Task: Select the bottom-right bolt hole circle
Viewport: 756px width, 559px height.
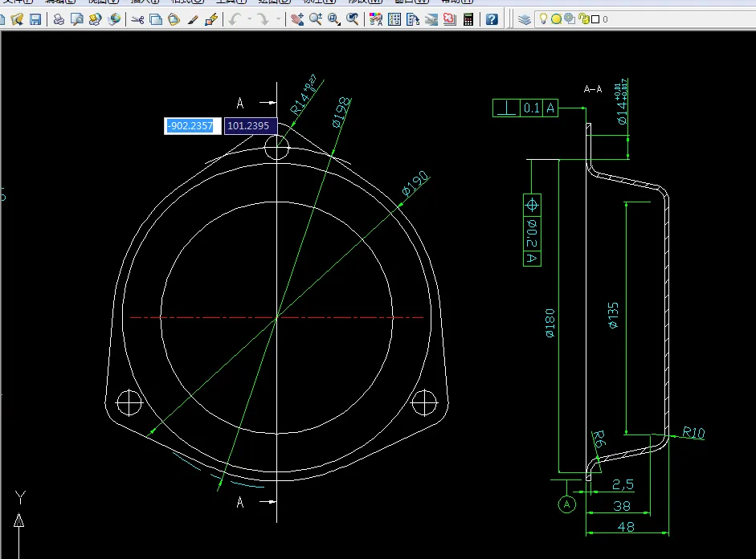Action: pos(424,402)
